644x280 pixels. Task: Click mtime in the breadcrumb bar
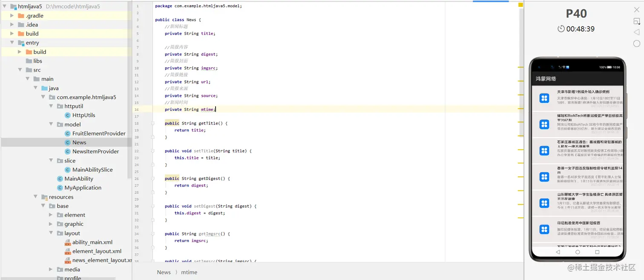(x=189, y=272)
